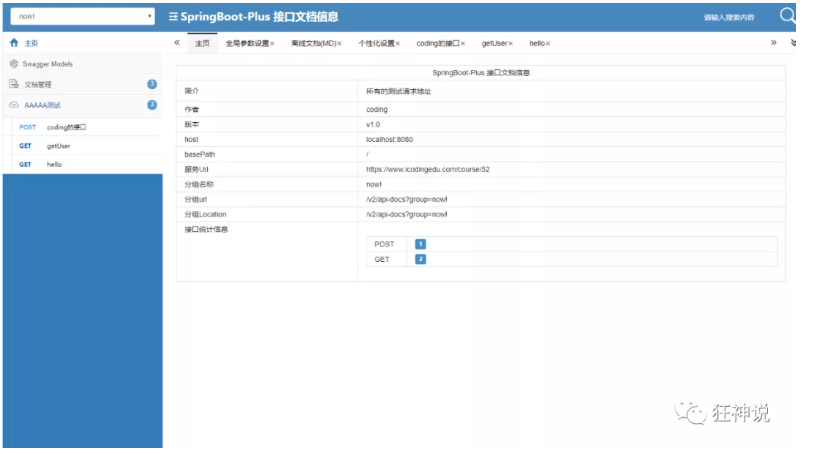
Task: Click the AAAAA测试 cloud icon
Action: pyautogui.click(x=14, y=105)
